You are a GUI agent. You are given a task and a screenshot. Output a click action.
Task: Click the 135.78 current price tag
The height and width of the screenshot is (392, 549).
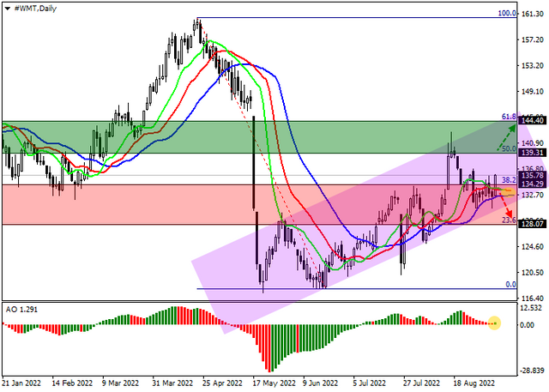(532, 175)
